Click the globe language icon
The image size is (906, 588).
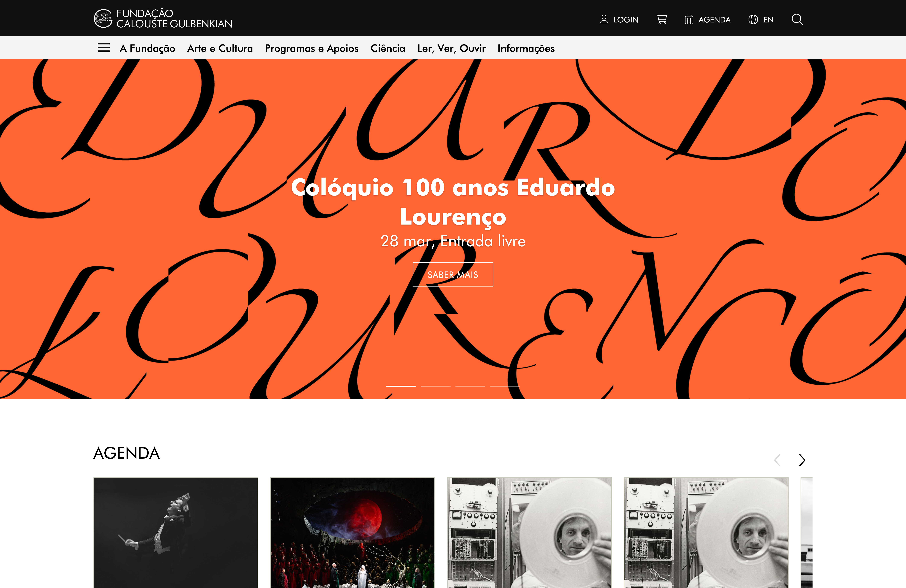(x=753, y=19)
